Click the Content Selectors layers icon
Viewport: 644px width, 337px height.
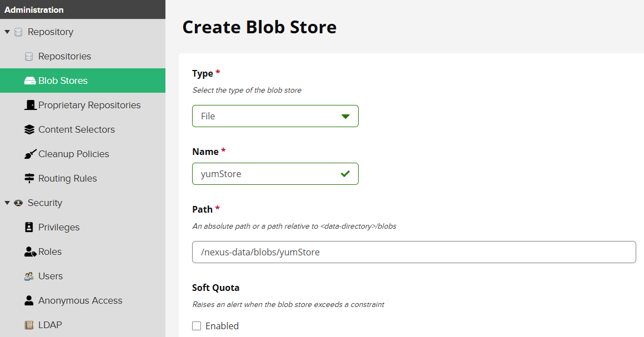pos(29,129)
